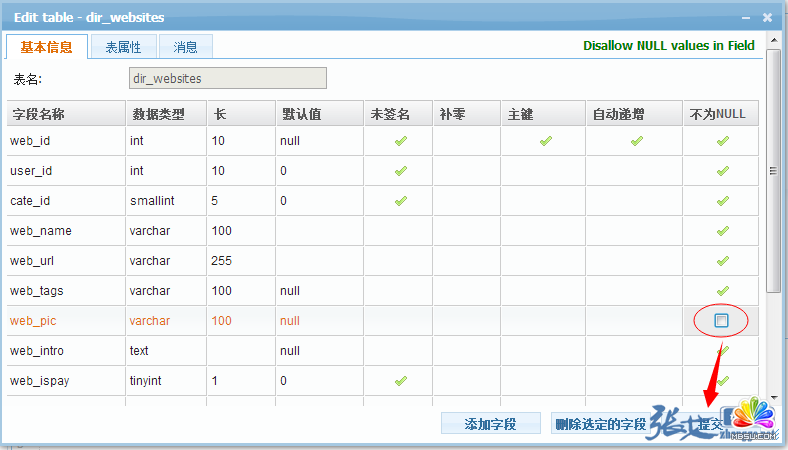Click the 未签名 column header
The width and height of the screenshot is (788, 450).
(399, 114)
